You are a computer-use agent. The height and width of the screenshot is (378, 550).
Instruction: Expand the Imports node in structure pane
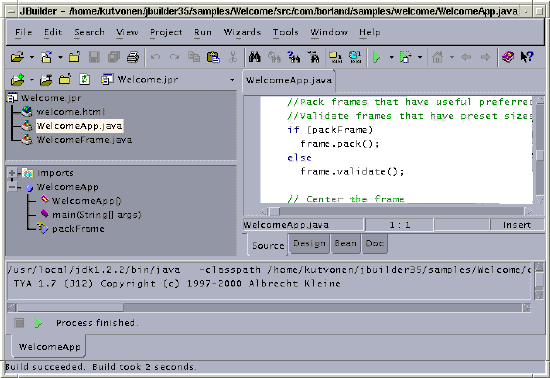[x=12, y=173]
